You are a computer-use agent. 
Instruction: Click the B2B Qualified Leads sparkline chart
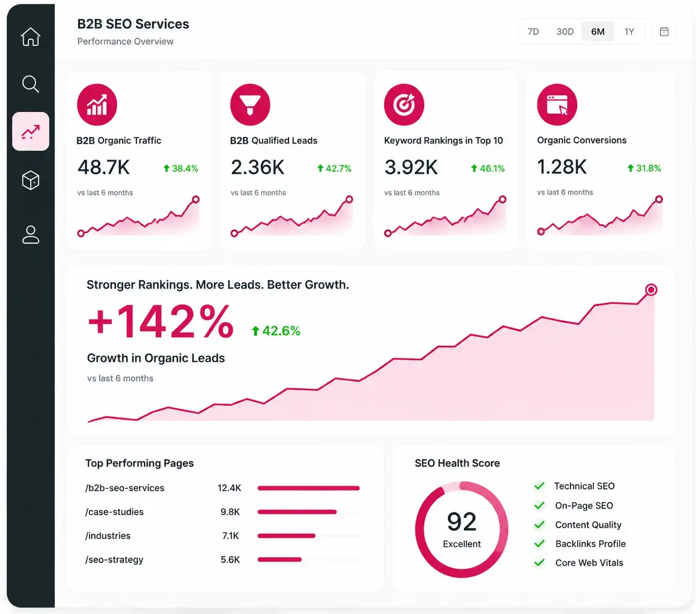292,217
